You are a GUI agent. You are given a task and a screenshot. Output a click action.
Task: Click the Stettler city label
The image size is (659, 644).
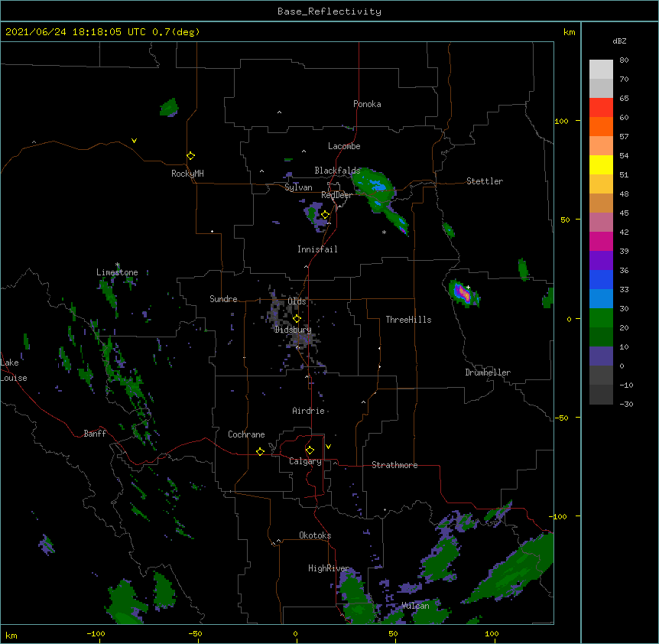click(x=485, y=181)
